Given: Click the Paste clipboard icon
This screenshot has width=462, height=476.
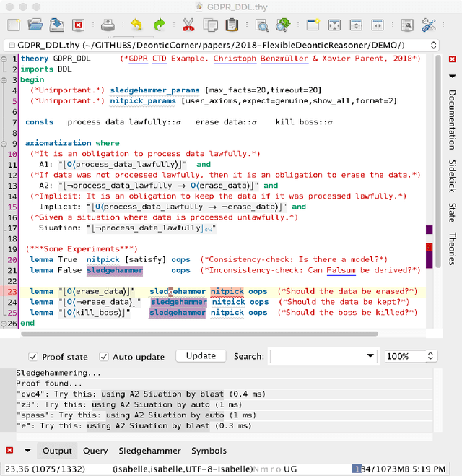Looking at the screenshot, I should [231, 25].
